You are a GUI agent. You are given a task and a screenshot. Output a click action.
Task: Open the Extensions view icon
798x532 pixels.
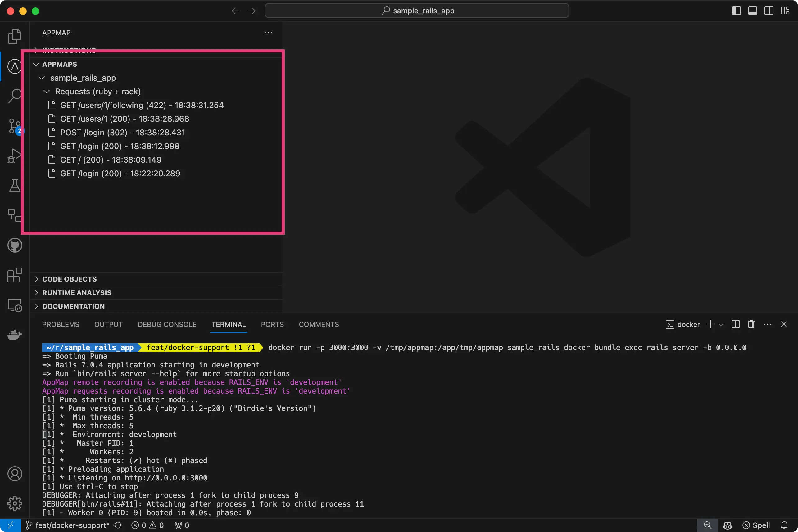coord(15,275)
